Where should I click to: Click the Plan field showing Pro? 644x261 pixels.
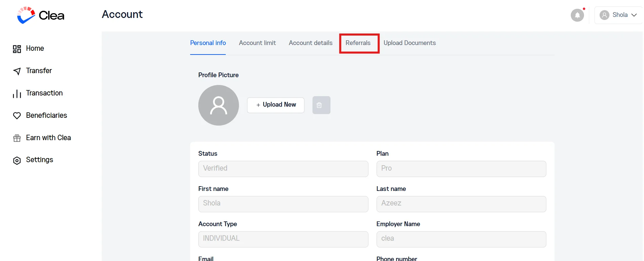pos(461,169)
